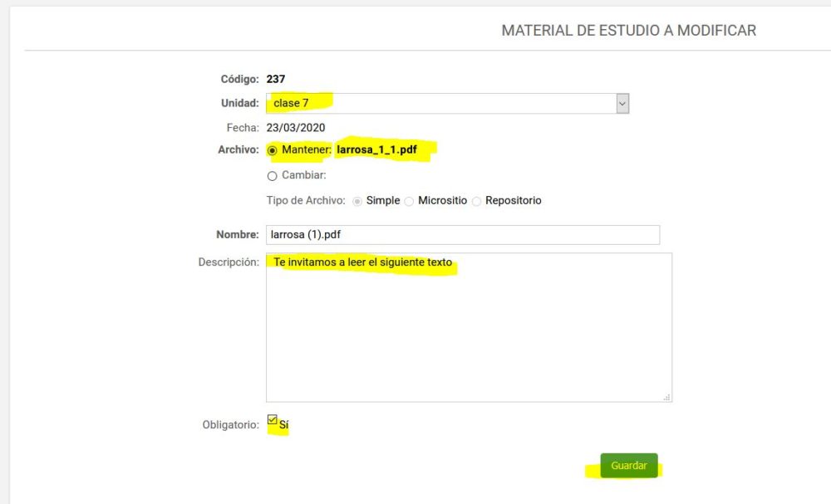
Task: Click the Unidad field label
Action: pyautogui.click(x=239, y=103)
